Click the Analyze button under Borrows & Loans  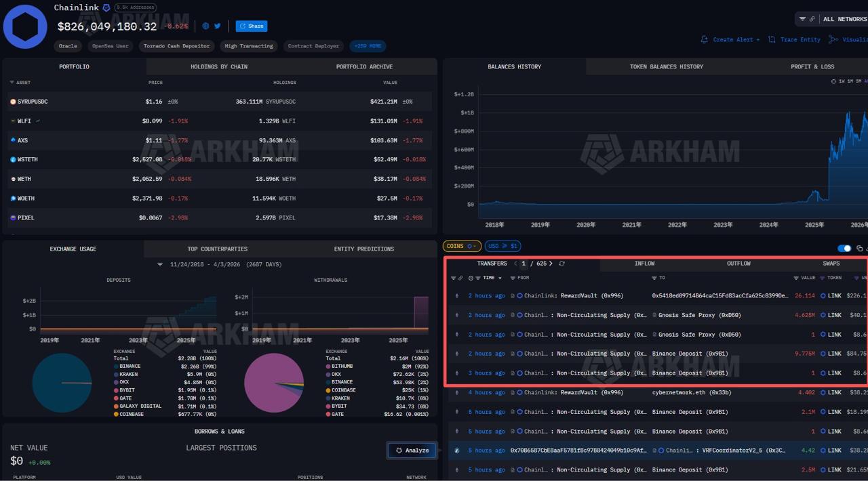(x=412, y=450)
